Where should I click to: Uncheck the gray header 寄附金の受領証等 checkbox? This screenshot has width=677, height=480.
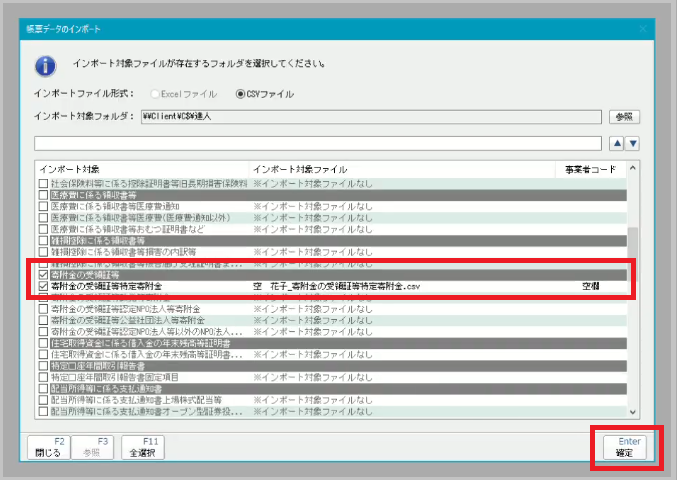coord(43,275)
